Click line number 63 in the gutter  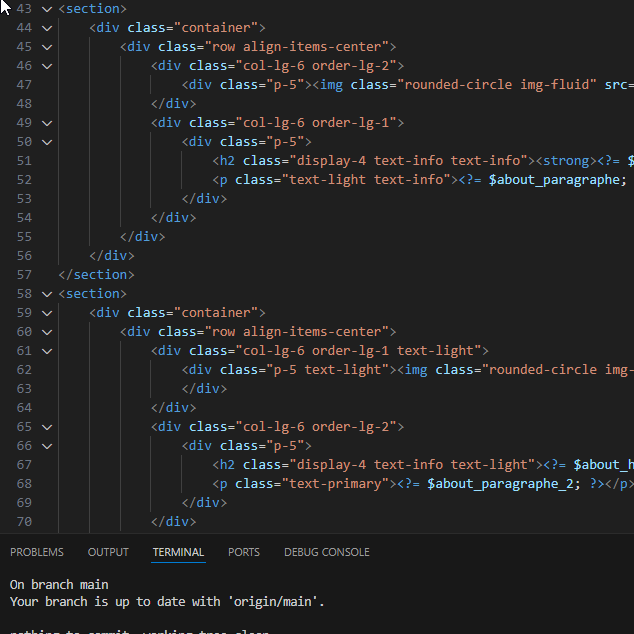(24, 389)
